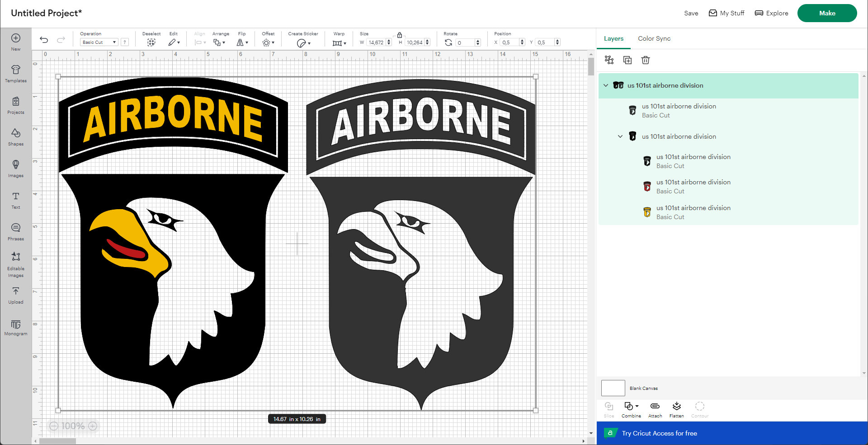Click the Delete icon in the Layers panel
868x445 pixels.
coord(645,60)
